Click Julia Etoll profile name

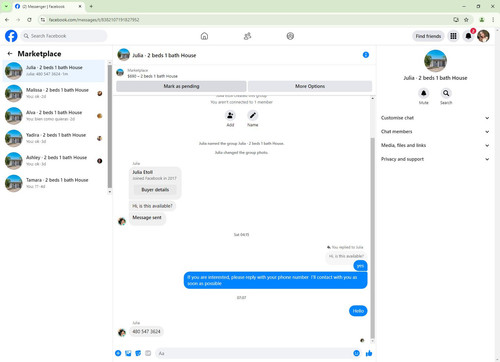(142, 172)
